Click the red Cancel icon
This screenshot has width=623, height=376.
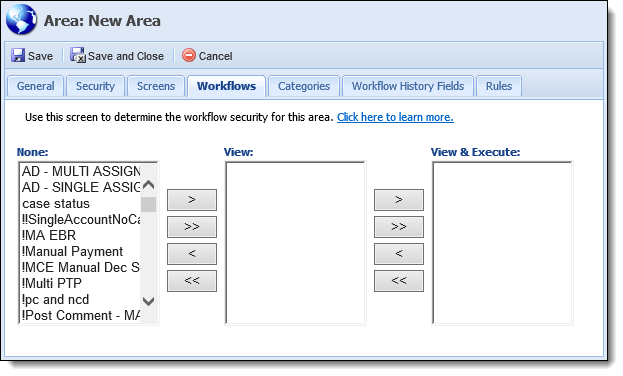pos(189,55)
